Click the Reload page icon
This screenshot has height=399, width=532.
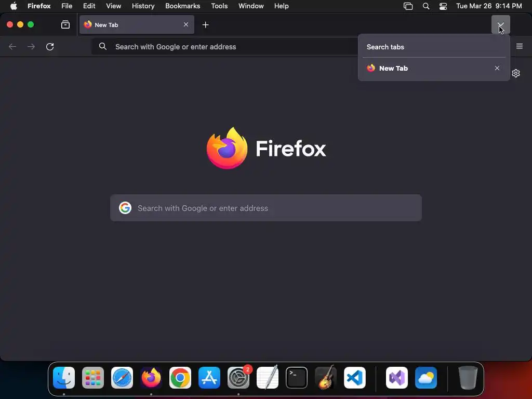coord(50,46)
